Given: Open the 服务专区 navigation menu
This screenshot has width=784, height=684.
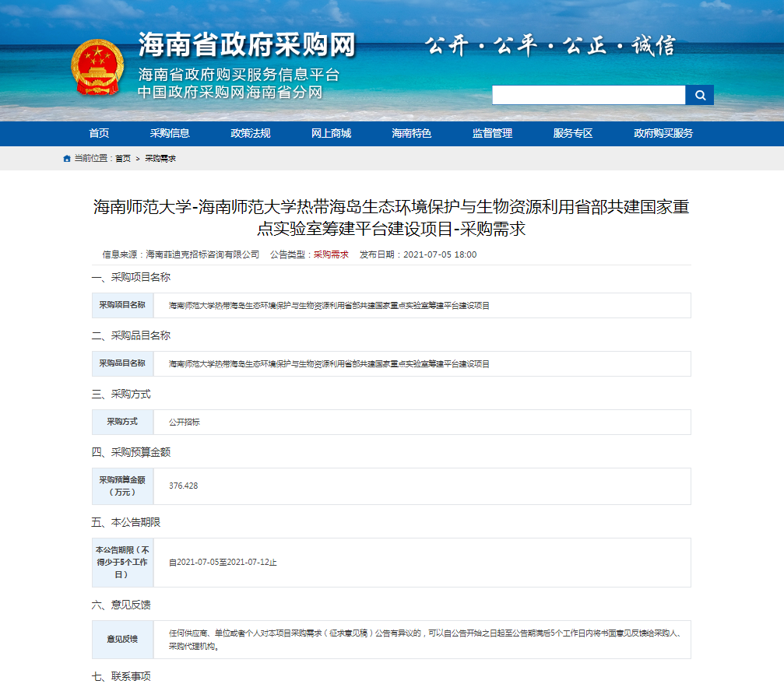Looking at the screenshot, I should (573, 133).
